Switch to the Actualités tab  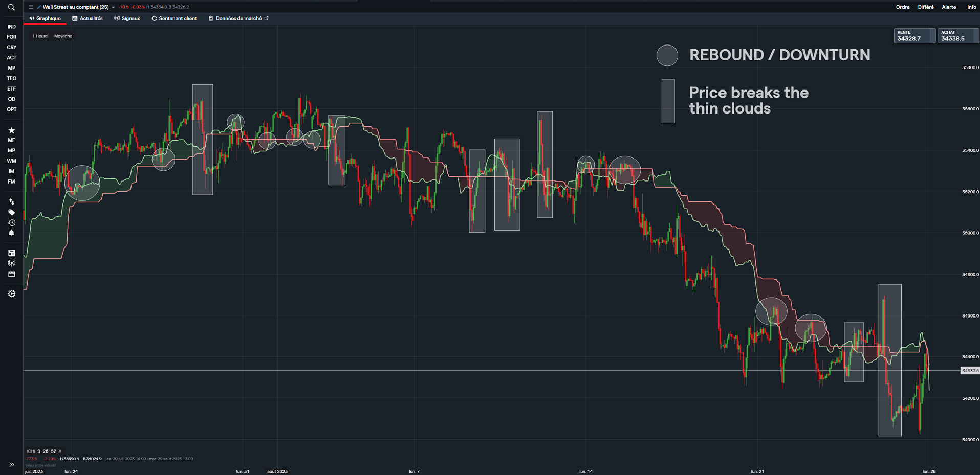(x=88, y=18)
